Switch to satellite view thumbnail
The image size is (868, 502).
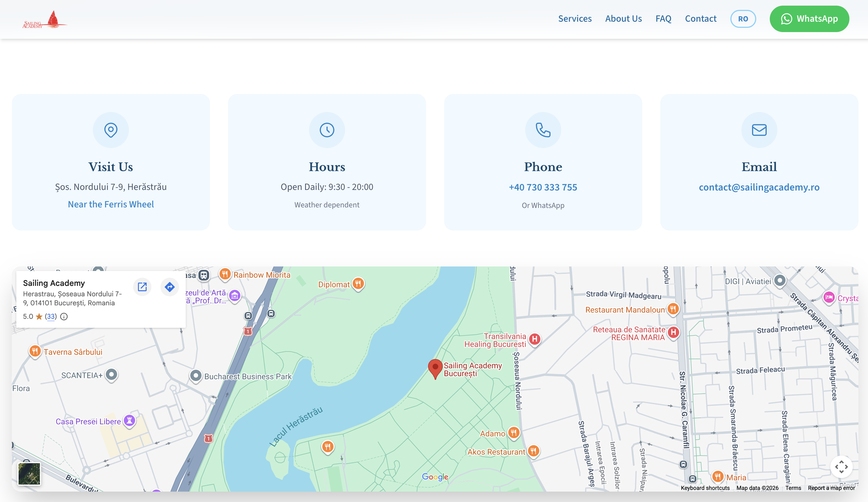pos(29,474)
